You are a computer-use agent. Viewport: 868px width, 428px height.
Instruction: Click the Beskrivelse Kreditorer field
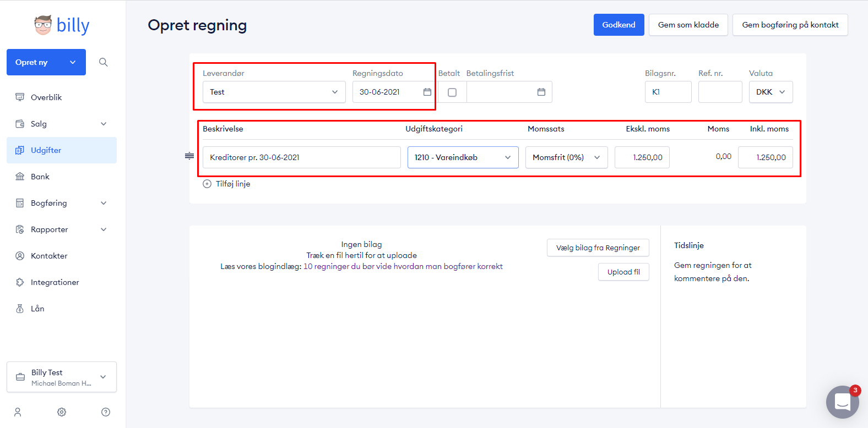click(302, 157)
